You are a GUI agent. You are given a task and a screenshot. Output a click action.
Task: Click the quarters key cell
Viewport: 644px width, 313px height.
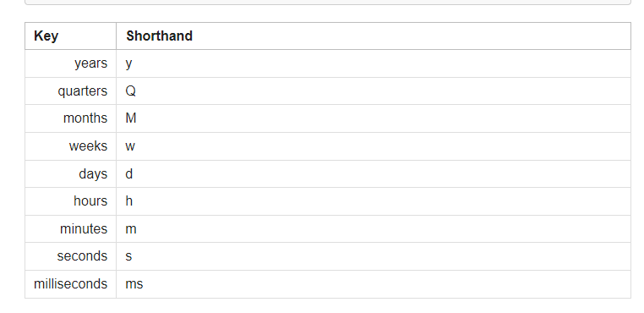(71, 91)
